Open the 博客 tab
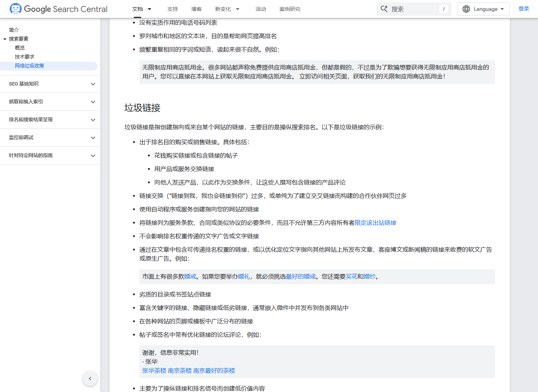538x392 pixels. 197,9
